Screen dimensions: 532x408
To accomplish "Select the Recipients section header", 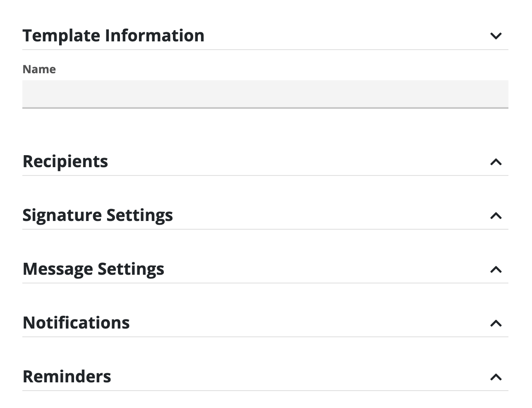I will [x=65, y=161].
